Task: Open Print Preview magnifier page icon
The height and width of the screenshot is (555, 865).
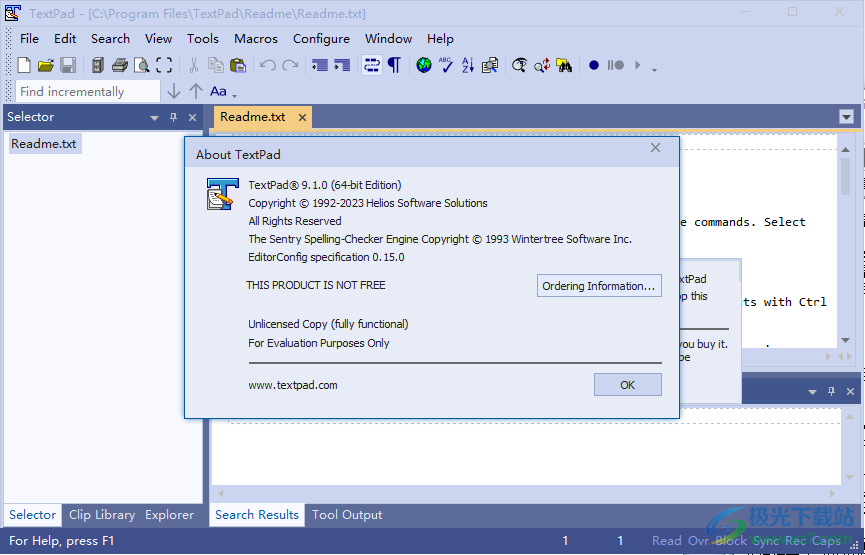Action: tap(142, 65)
